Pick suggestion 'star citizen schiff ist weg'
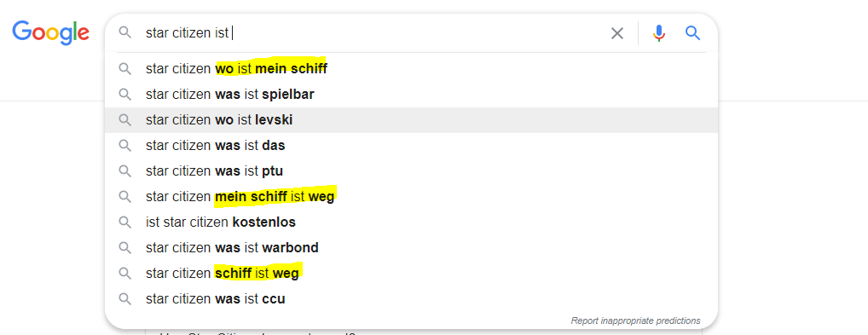868x335 pixels. [411, 273]
